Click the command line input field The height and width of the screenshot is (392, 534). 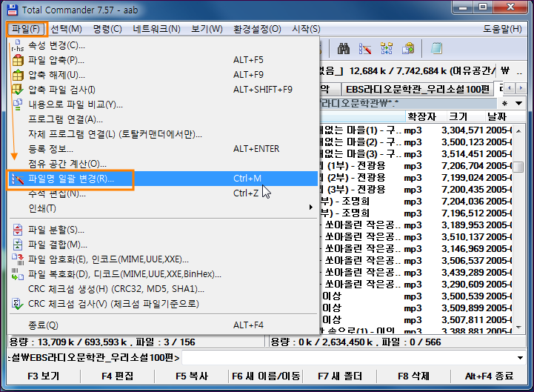(x=348, y=358)
